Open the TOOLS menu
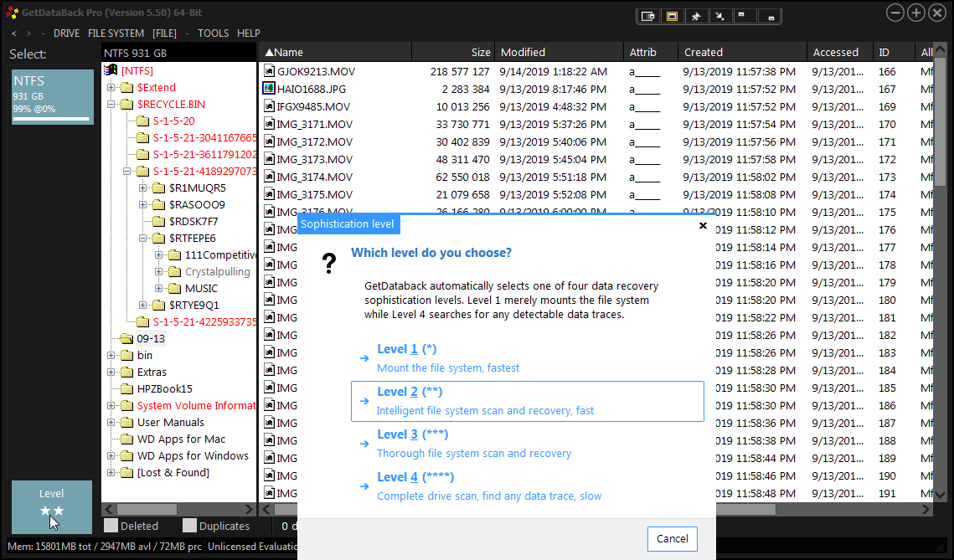The height and width of the screenshot is (560, 954). pos(213,33)
